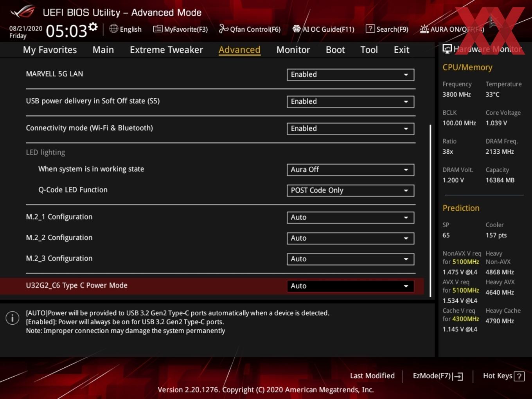Expand M.2_2 Configuration dropdown
This screenshot has width=532, height=399.
click(350, 238)
